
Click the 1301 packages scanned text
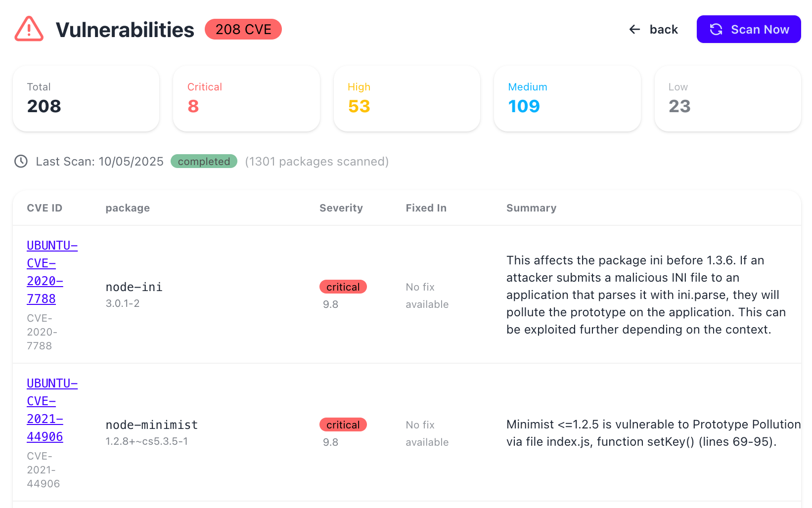point(317,162)
